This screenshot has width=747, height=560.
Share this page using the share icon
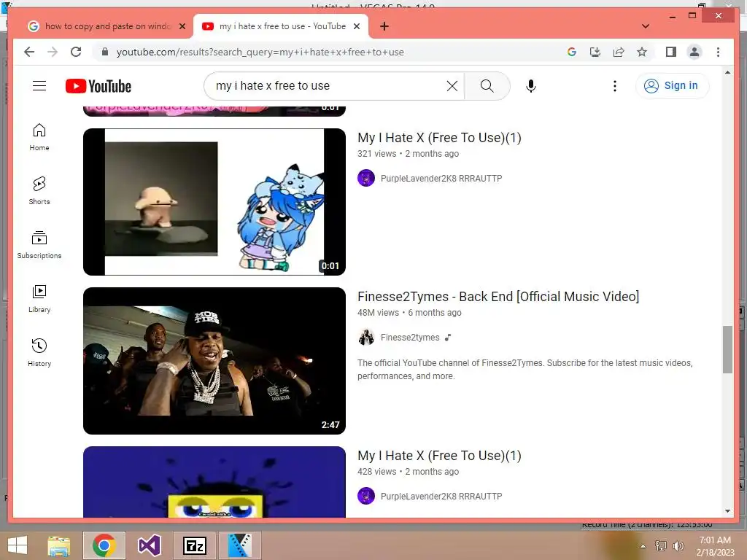[x=619, y=52]
